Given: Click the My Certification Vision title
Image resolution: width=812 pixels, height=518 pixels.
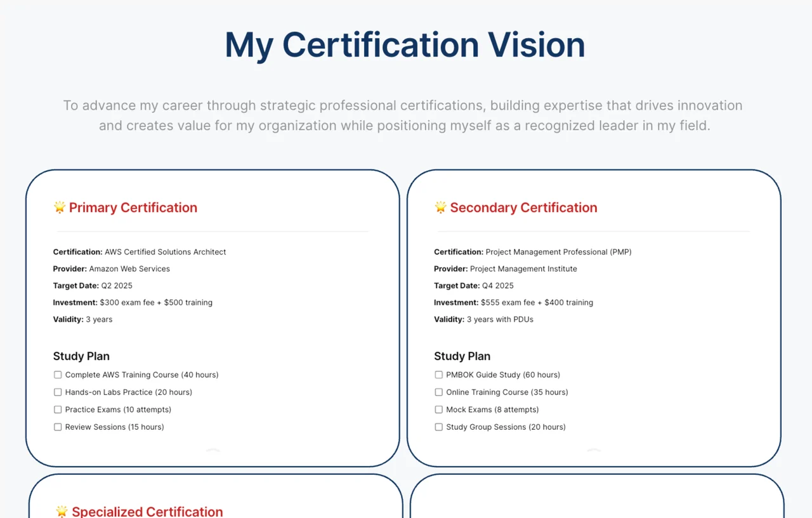Looking at the screenshot, I should pos(405,45).
